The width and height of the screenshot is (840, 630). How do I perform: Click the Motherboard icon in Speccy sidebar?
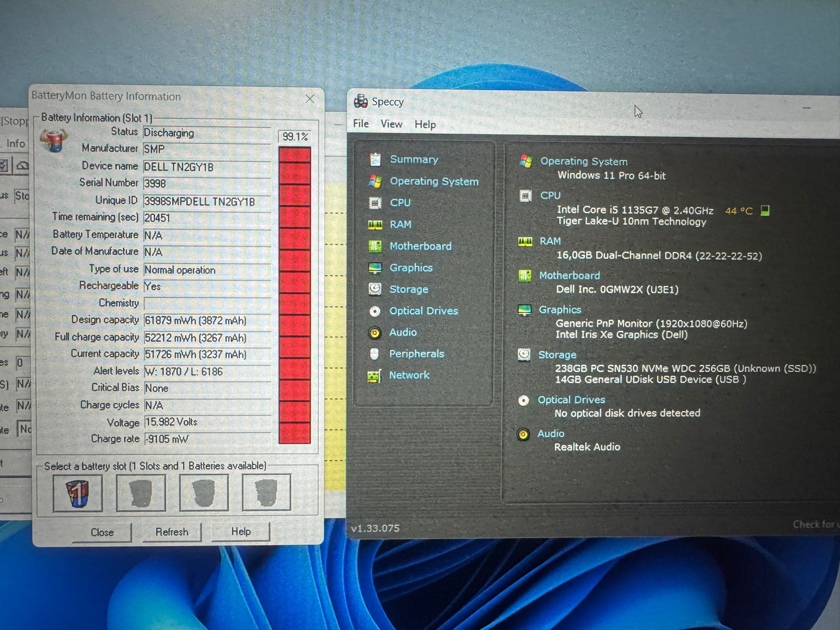click(375, 246)
